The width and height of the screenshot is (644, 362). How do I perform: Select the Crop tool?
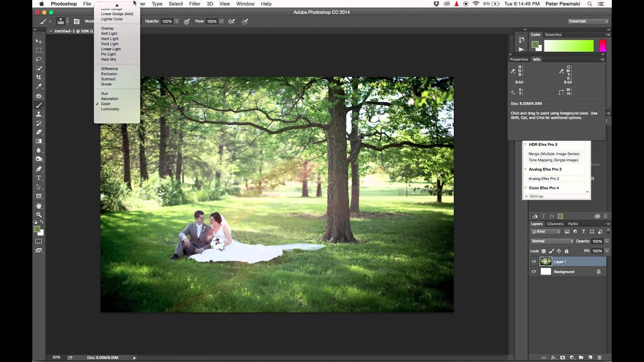click(39, 77)
